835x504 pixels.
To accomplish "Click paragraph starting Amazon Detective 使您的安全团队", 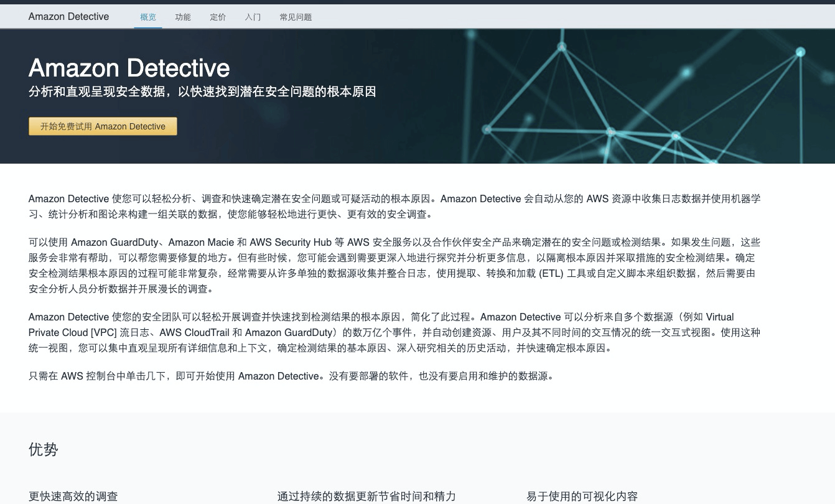I will point(394,332).
